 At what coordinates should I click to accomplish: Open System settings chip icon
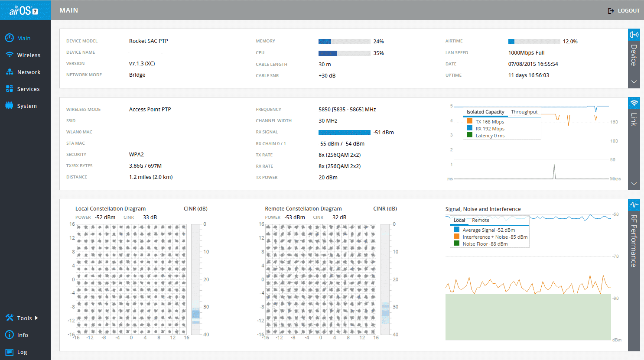tap(9, 106)
